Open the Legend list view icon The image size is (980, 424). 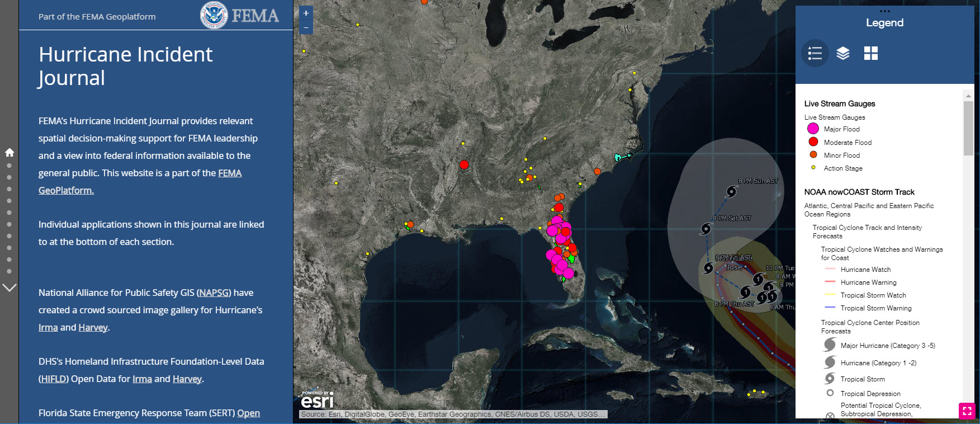[x=815, y=53]
